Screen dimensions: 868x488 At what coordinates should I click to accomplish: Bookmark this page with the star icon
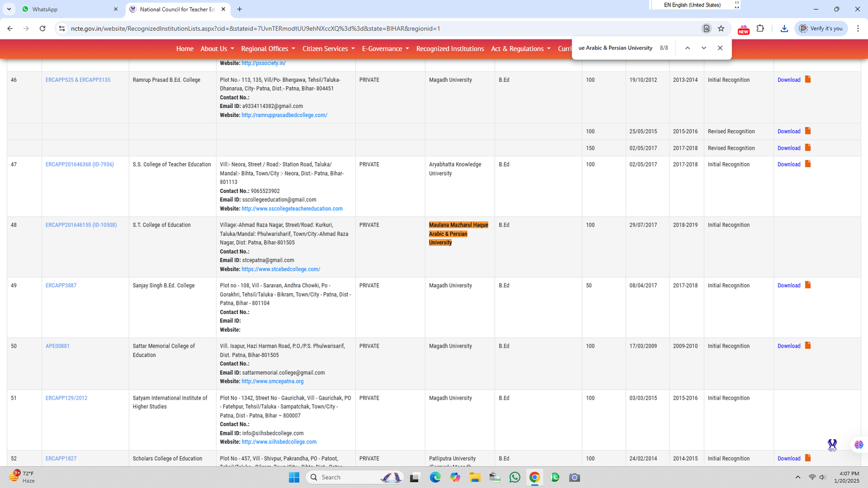point(721,29)
